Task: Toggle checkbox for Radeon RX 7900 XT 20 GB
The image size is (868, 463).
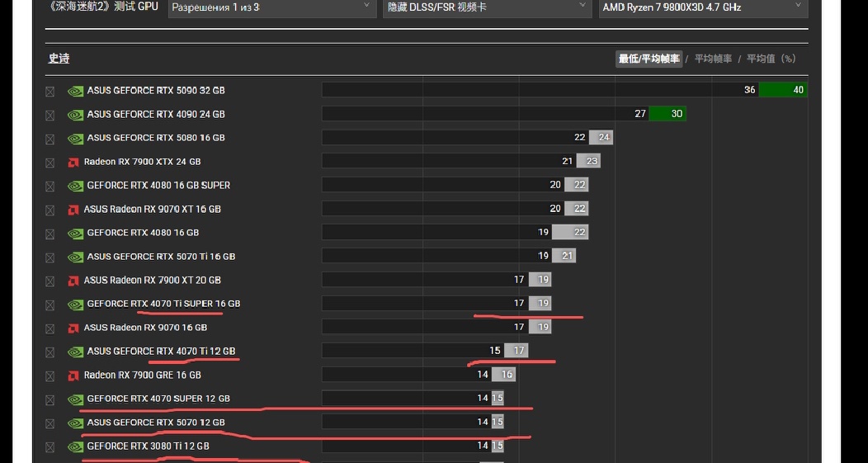Action: point(50,281)
